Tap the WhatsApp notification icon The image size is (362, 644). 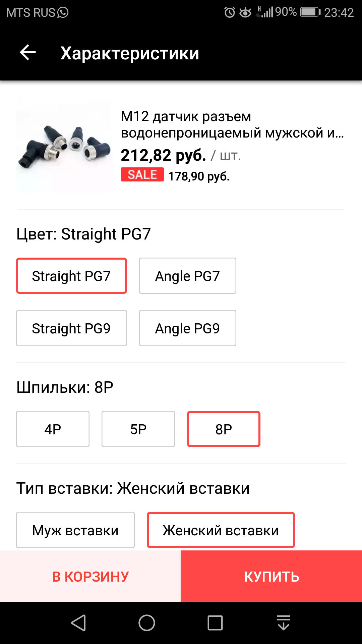pos(63,13)
